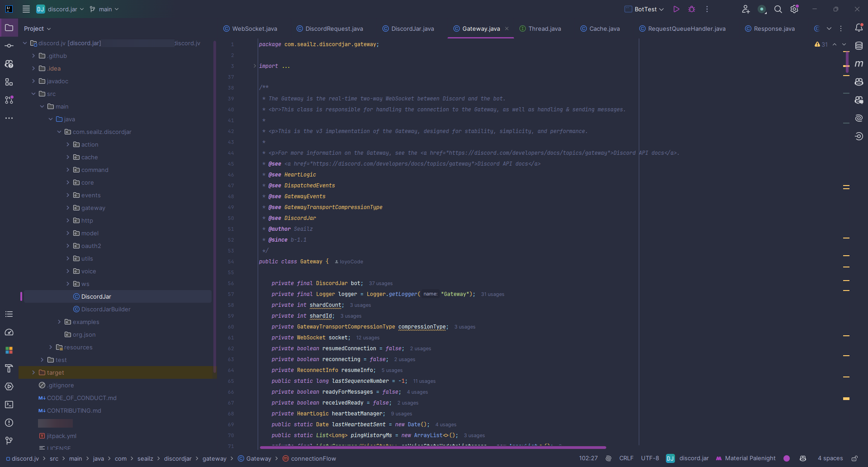Collapse the src folder

click(x=33, y=94)
